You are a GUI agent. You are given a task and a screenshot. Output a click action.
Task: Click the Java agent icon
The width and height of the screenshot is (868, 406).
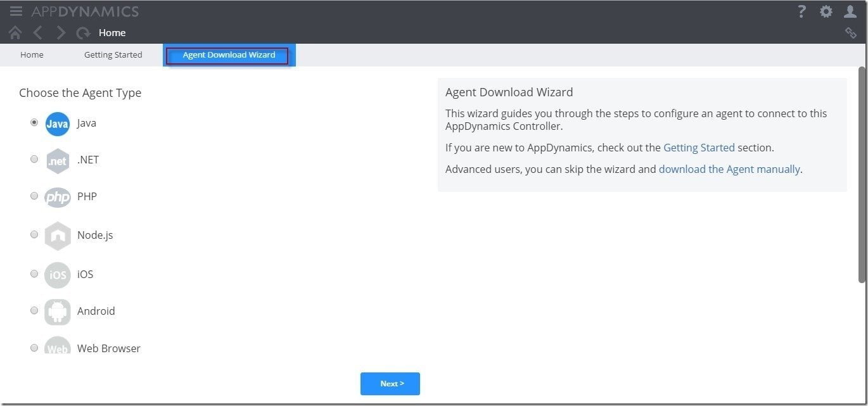(58, 124)
